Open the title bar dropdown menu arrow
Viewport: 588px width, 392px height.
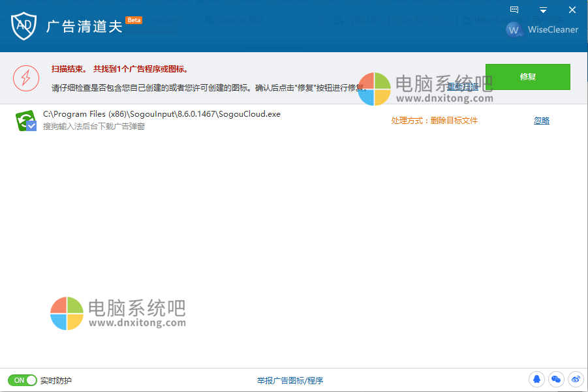tap(543, 10)
